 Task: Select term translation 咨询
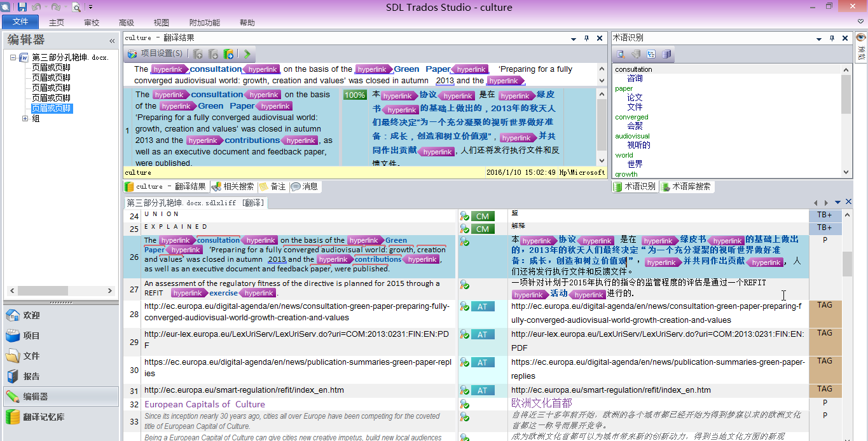[x=635, y=78]
